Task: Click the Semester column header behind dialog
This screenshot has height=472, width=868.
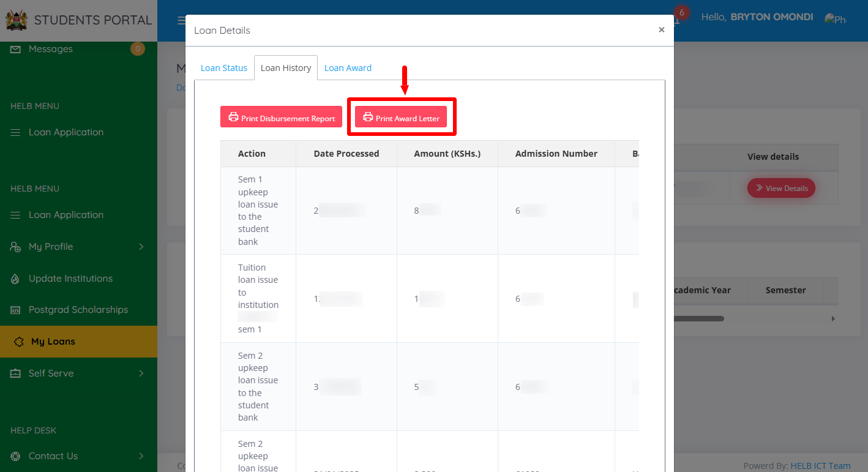Action: 786,290
